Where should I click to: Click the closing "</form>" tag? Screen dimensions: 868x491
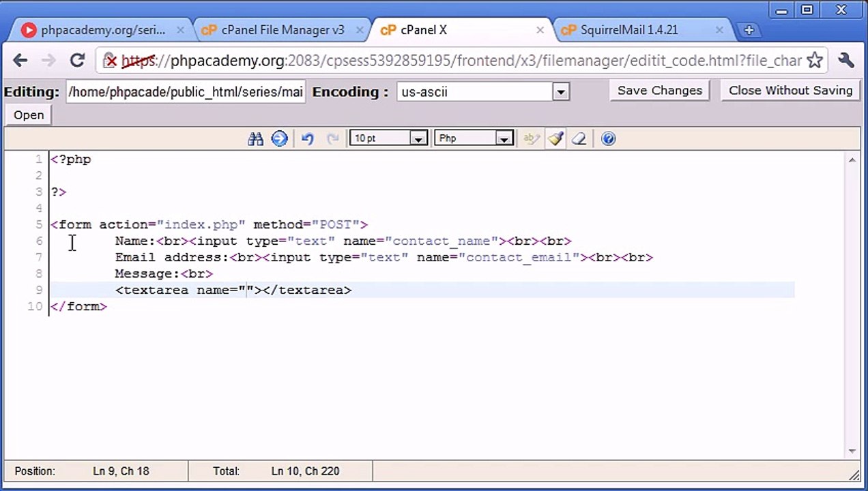click(78, 306)
